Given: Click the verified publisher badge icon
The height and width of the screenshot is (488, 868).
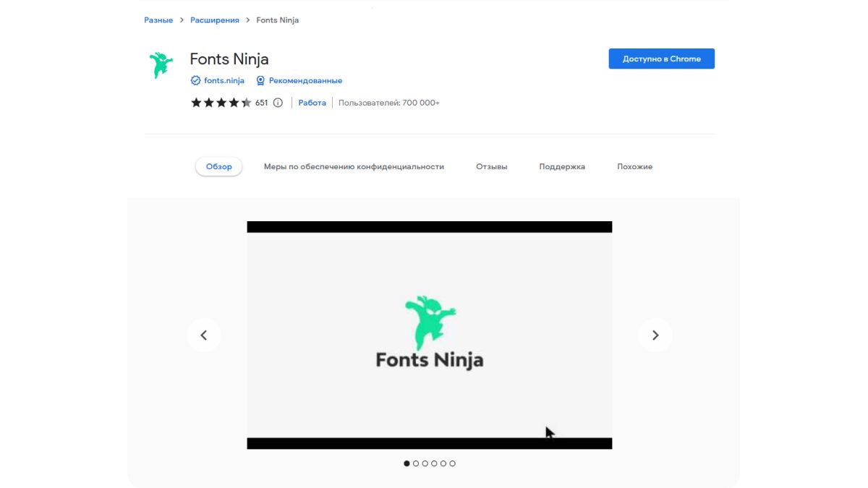Looking at the screenshot, I should coord(195,80).
